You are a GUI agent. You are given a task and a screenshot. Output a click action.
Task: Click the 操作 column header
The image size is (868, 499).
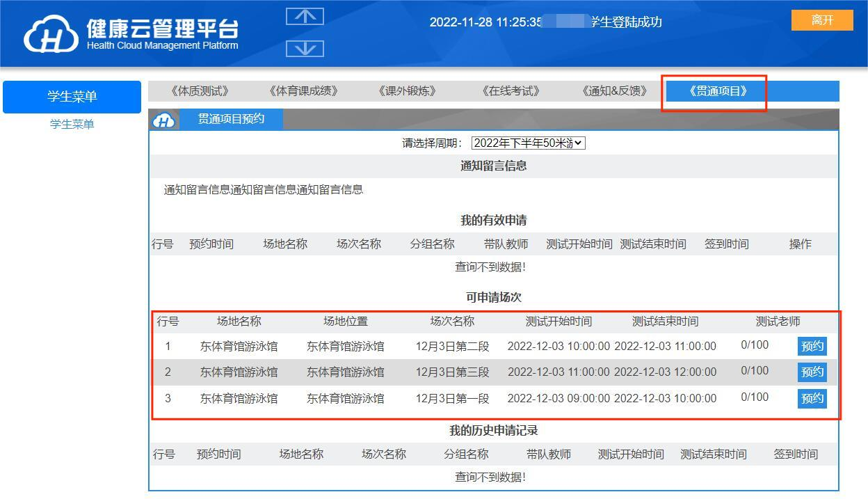(x=800, y=244)
